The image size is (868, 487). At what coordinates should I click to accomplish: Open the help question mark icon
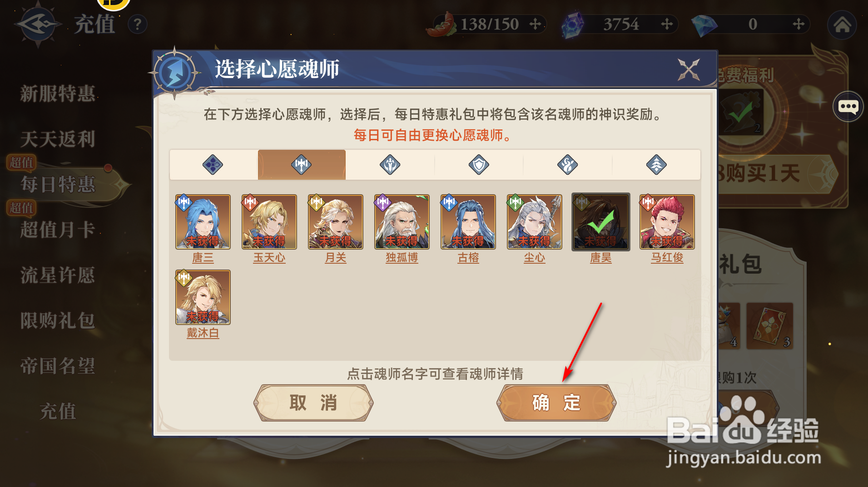[x=138, y=24]
